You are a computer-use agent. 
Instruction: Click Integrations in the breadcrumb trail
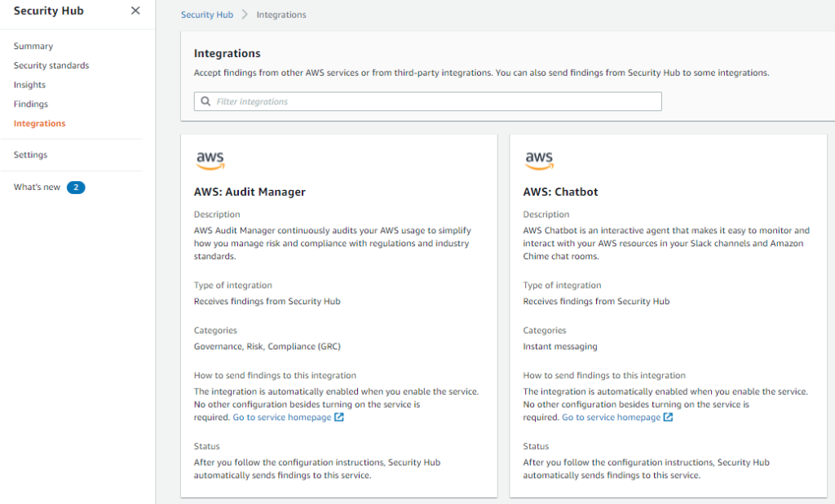pyautogui.click(x=283, y=14)
